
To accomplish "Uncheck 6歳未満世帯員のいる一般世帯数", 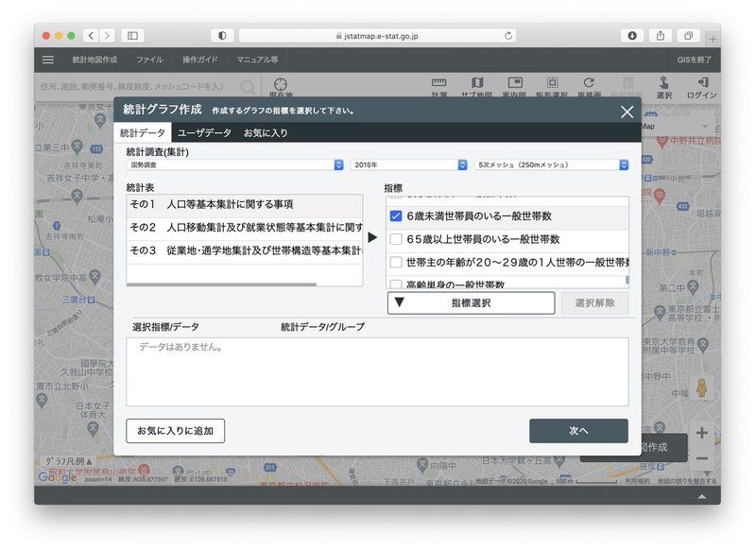I will pos(396,216).
